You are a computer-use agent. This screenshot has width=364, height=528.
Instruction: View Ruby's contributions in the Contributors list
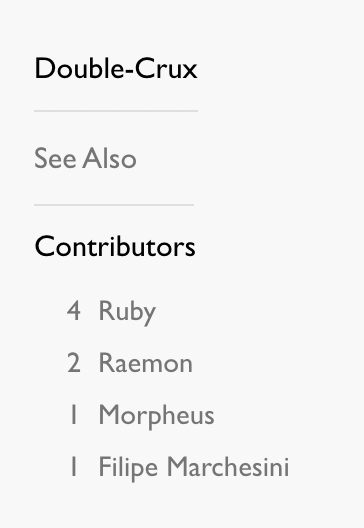(127, 311)
